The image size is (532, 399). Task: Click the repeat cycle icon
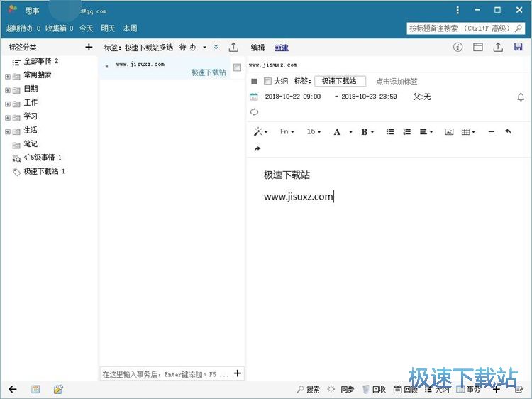pyautogui.click(x=255, y=112)
